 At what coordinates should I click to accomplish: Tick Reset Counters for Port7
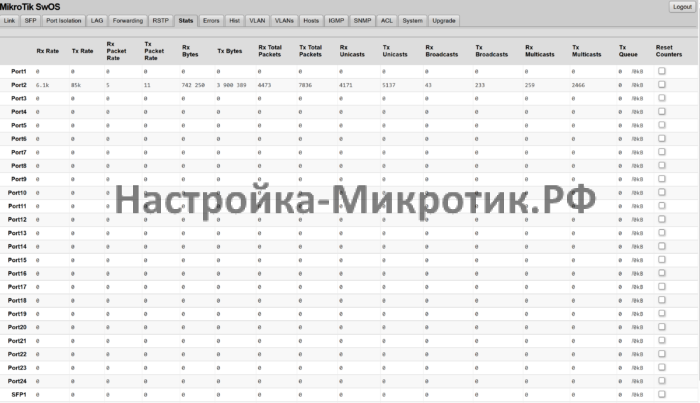662,152
